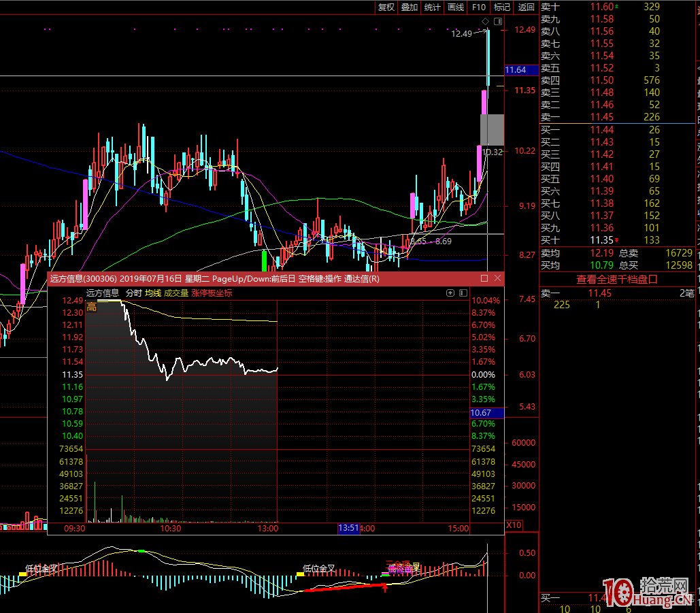This screenshot has width=700, height=613.
Task: Click the up-arrow circle icon in the intraday popup
Action: point(450,293)
